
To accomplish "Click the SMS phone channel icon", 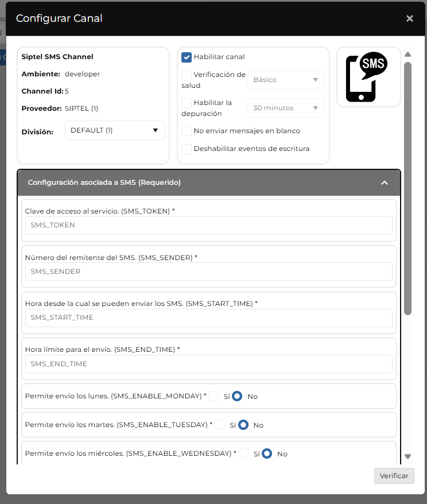I will tap(367, 77).
